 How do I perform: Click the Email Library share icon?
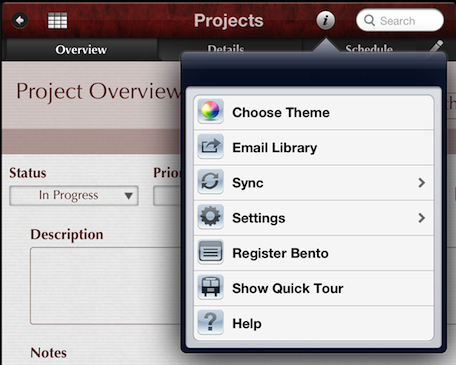pos(210,146)
